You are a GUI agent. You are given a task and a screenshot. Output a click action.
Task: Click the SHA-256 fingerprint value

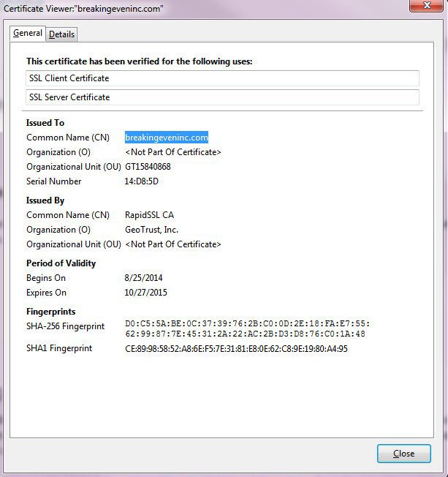[x=248, y=328]
